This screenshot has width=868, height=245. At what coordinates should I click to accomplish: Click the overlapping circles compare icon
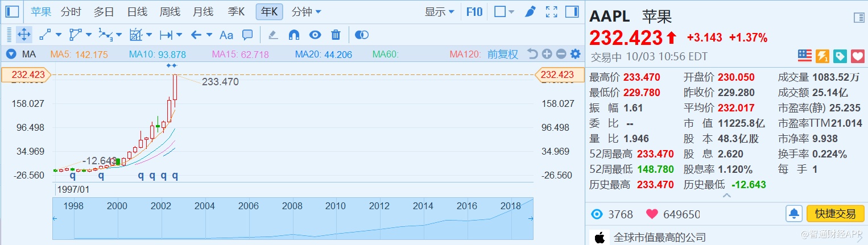click(361, 35)
